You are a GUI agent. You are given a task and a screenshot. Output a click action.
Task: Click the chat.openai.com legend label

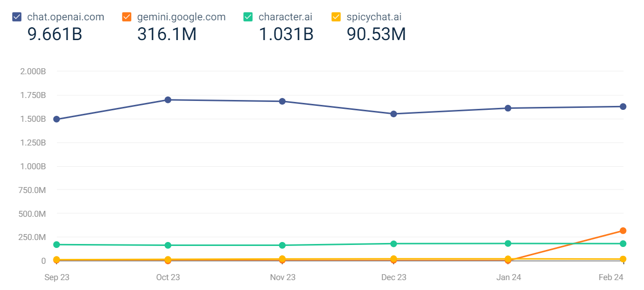[x=66, y=17]
